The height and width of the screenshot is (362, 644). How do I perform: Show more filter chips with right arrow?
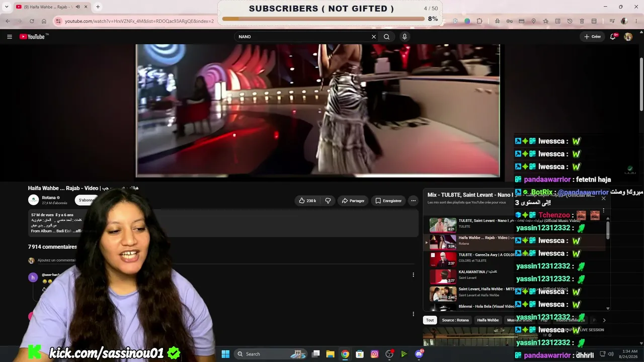[x=604, y=320]
